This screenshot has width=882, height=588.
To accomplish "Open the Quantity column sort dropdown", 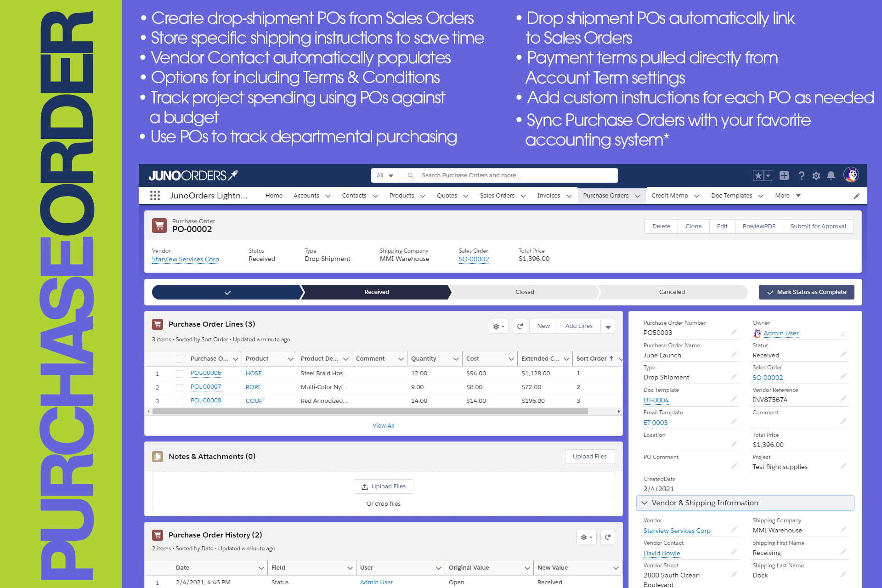I will (x=456, y=359).
